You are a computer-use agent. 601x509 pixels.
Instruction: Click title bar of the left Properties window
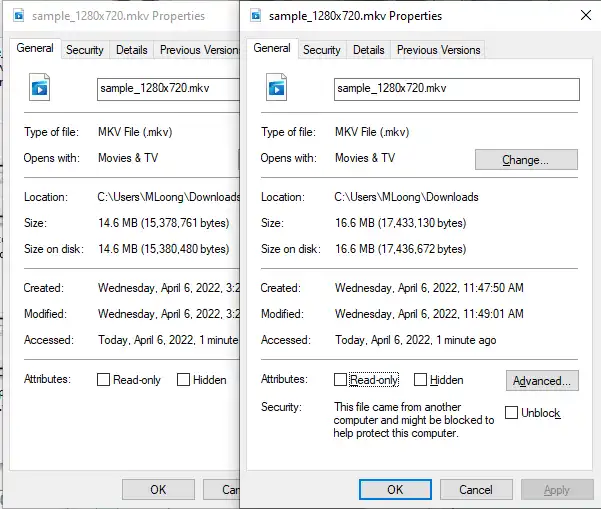click(121, 16)
